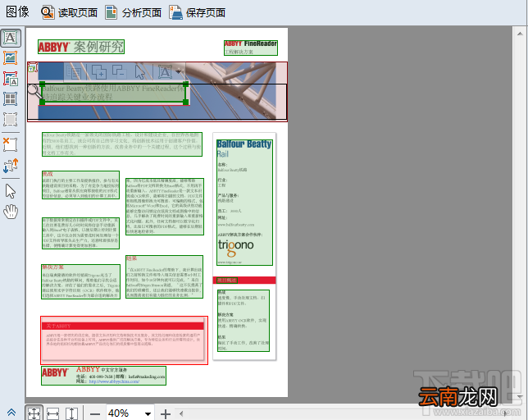The height and width of the screenshot is (420, 528).
Task: Select the 'trigono' logo in the sidebar
Action: [x=236, y=247]
